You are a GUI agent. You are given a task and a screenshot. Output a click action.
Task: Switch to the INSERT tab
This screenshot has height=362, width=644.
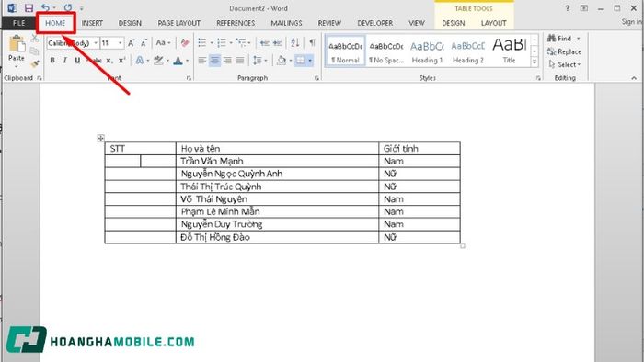[x=92, y=23]
